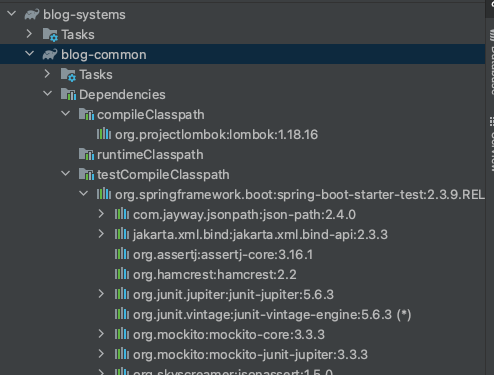Click the mockito-junit-jupiter library icon

122,354
